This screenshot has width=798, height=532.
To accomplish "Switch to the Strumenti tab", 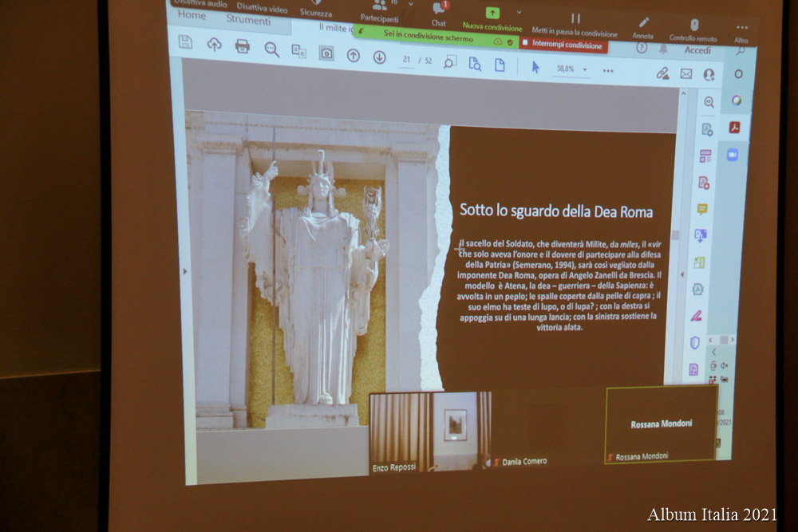I will tap(248, 19).
